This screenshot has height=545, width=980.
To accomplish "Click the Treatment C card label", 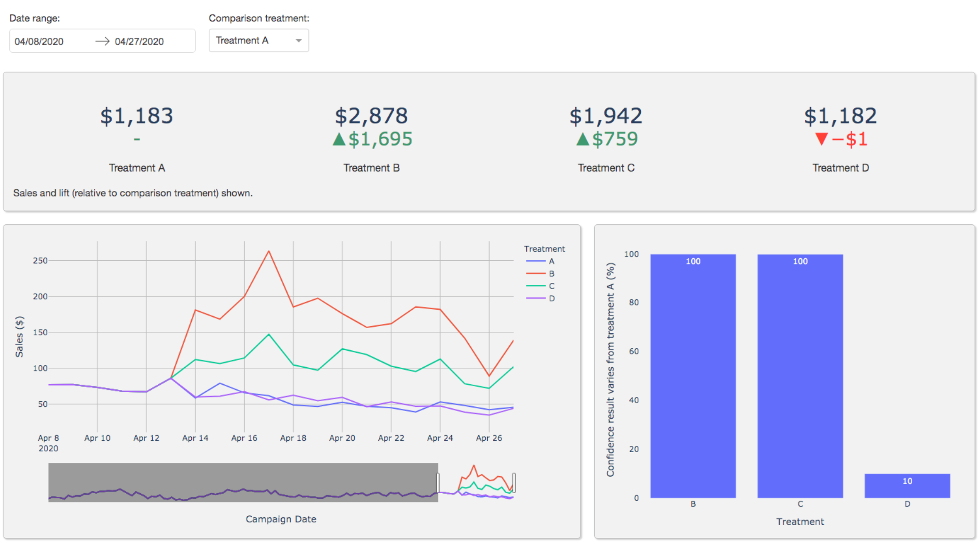I will click(x=606, y=168).
